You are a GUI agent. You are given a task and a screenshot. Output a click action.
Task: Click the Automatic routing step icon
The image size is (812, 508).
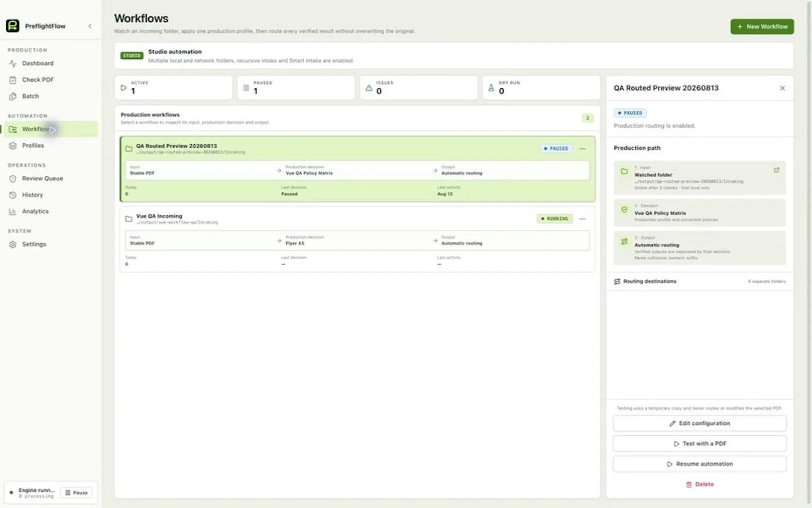click(x=624, y=241)
